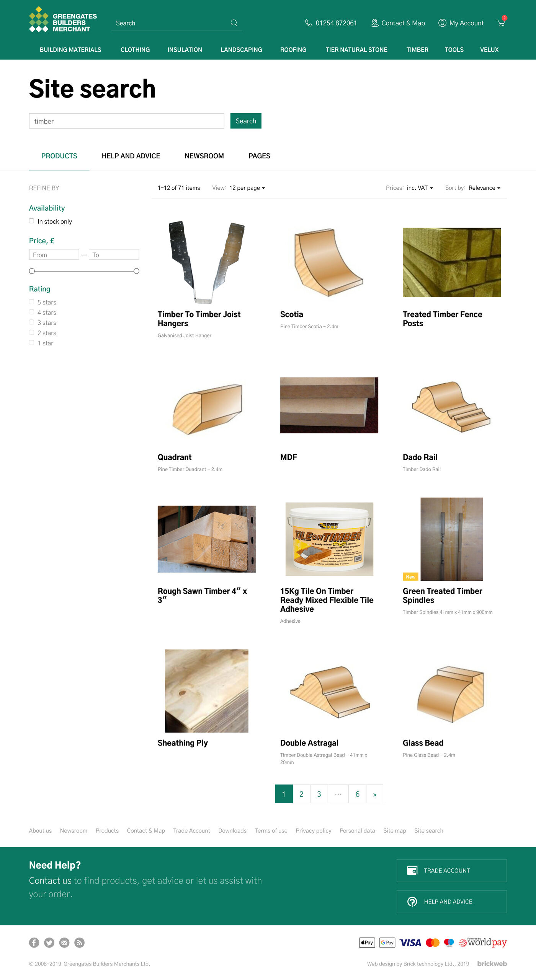Enable the In stock only checkbox
Screen dimensions: 536x980
pos(31,221)
